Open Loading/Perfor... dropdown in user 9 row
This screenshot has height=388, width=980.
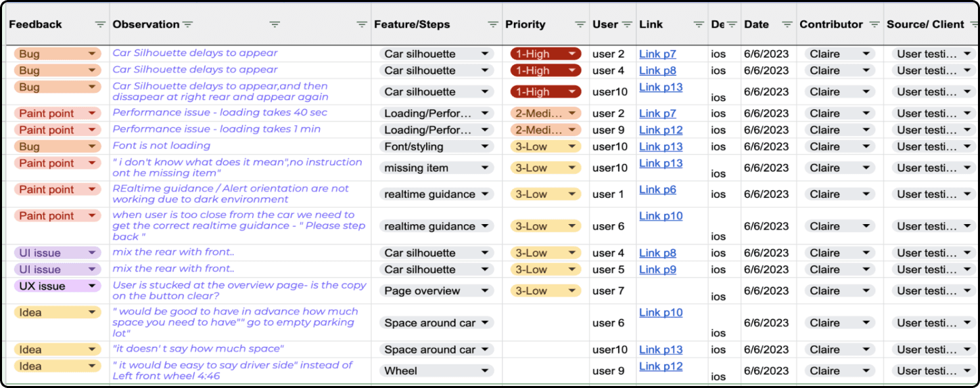(x=436, y=130)
